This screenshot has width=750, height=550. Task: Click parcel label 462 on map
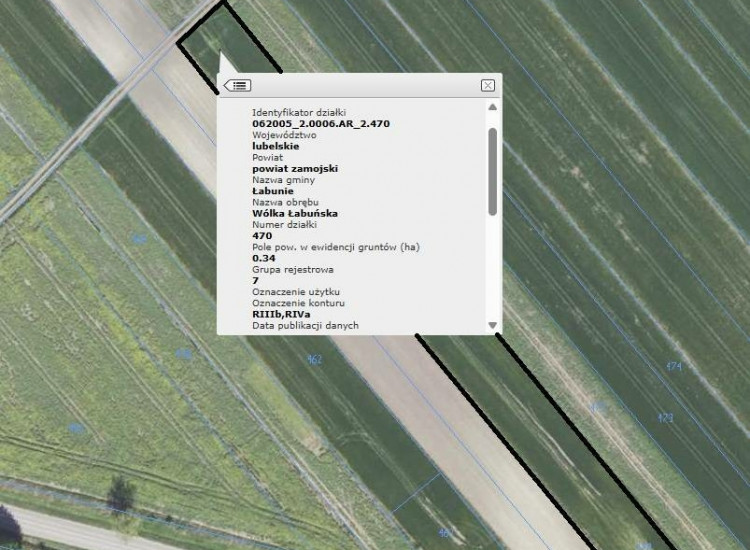[x=314, y=359]
